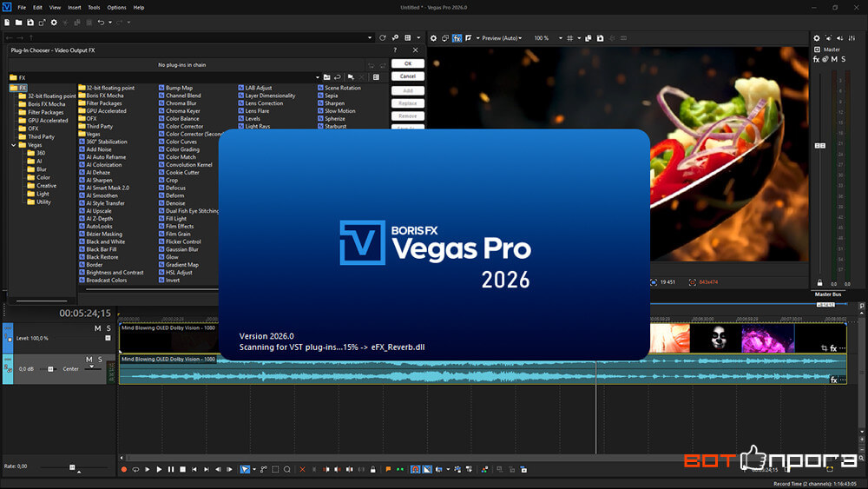Open the explorer views dropdown arrow
Viewport: 868px width, 489px height.
418,38
